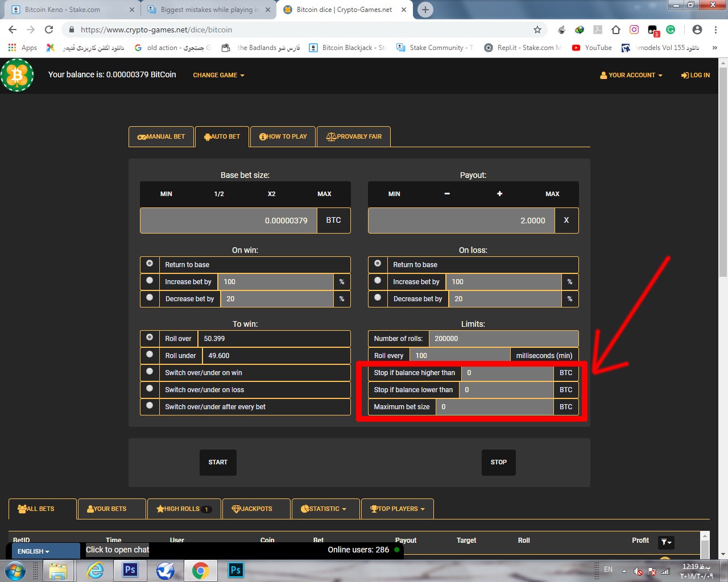Select the Roll under radio button
The image size is (728, 582).
[x=150, y=354]
